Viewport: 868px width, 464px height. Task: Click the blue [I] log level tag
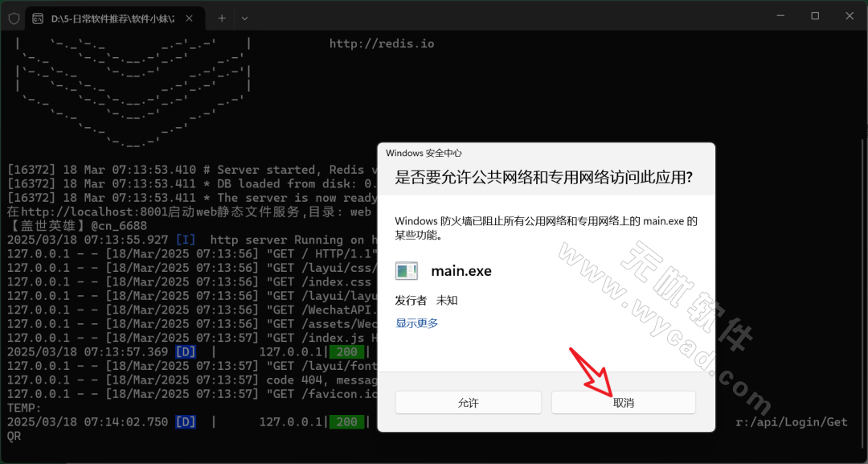[185, 240]
